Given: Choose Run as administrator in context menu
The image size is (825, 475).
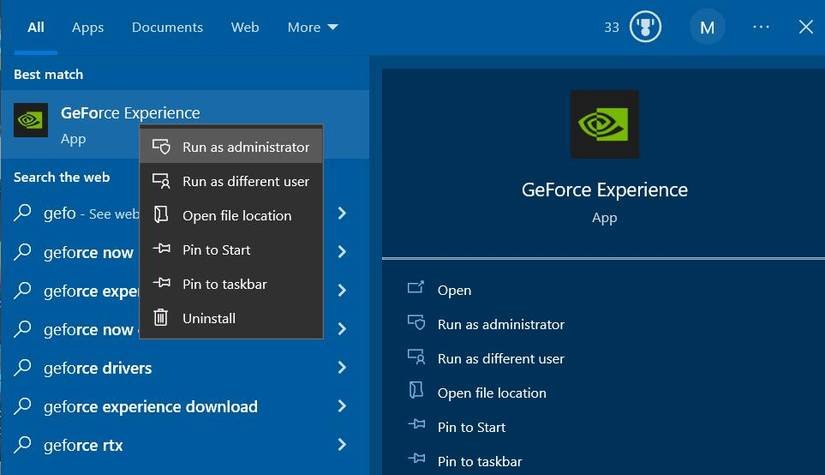Looking at the screenshot, I should (x=245, y=147).
